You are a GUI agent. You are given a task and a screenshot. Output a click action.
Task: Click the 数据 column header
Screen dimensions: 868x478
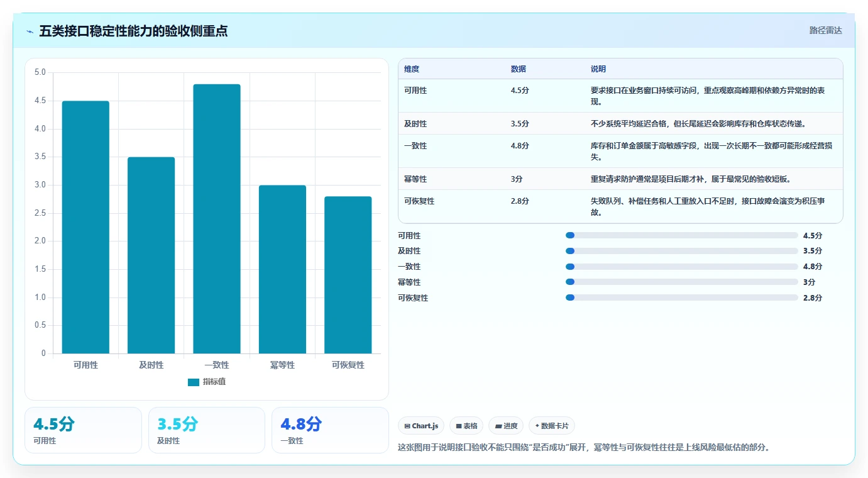pyautogui.click(x=519, y=69)
